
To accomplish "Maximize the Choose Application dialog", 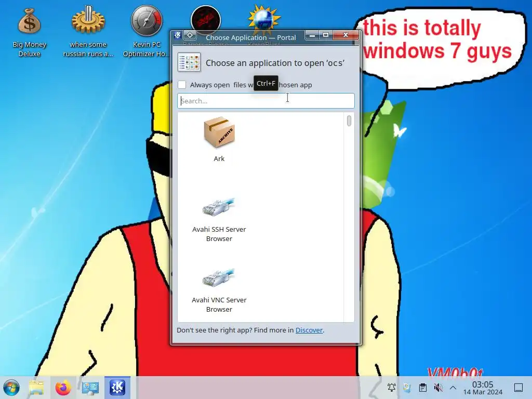I will tap(326, 35).
